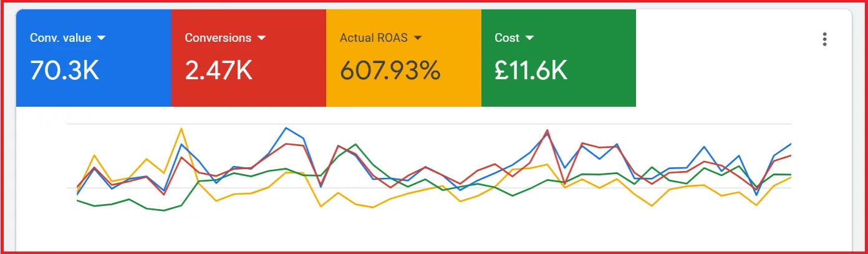Click the yellow line's highest peak in chart
Screen dimensions: 868x254
(x=181, y=129)
